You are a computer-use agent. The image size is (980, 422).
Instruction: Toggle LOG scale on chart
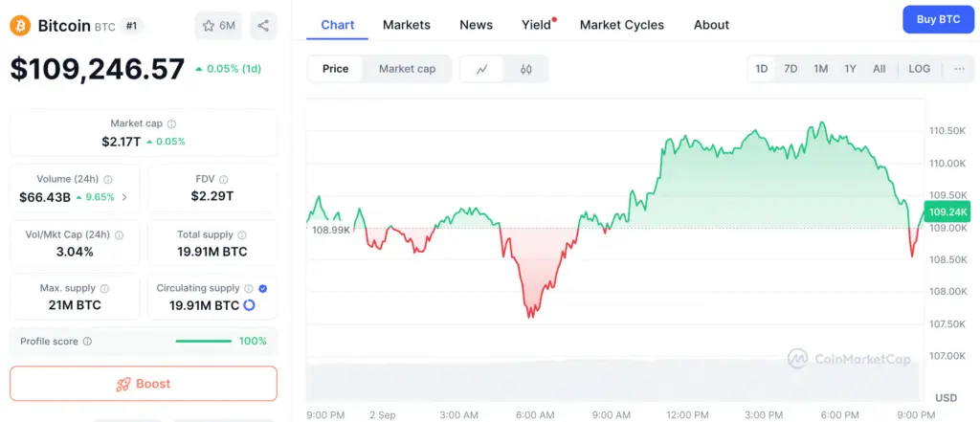pyautogui.click(x=919, y=69)
